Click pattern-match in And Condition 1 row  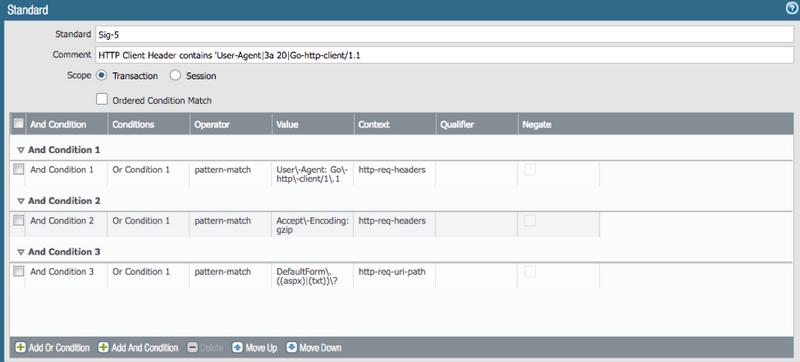231,174
